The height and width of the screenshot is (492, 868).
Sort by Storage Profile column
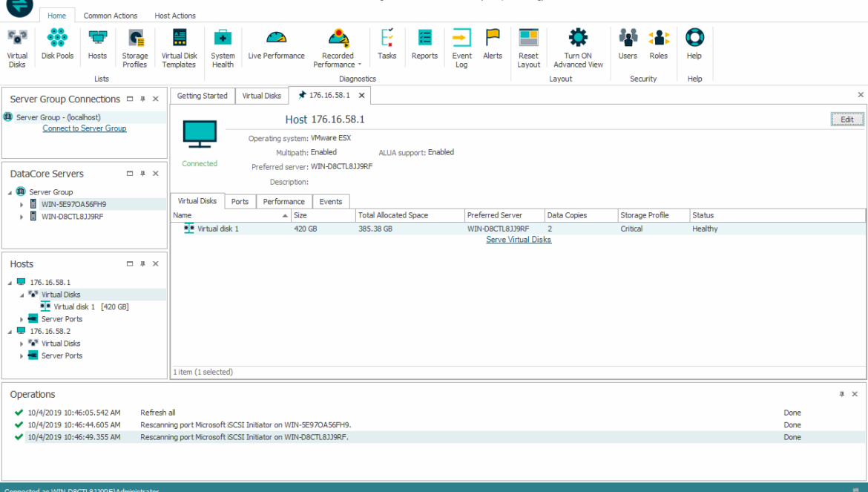[x=653, y=215]
